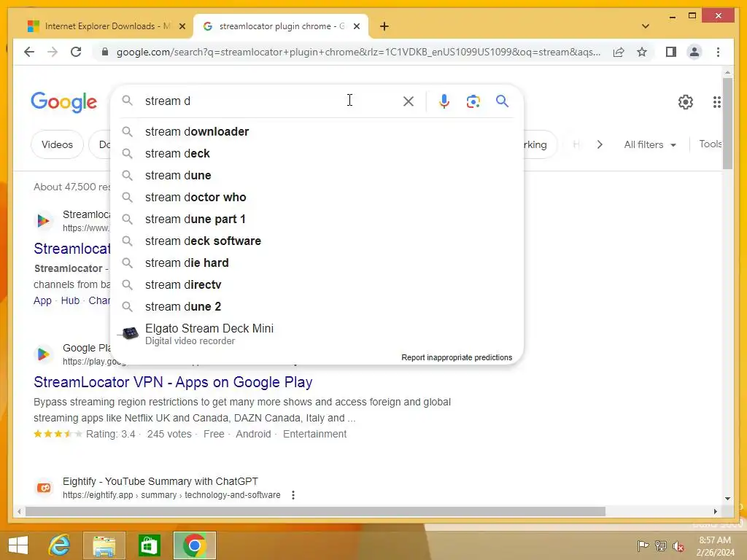Viewport: 747px width, 560px height.
Task: Select the streamlocator plugin chrome tab
Action: (281, 26)
